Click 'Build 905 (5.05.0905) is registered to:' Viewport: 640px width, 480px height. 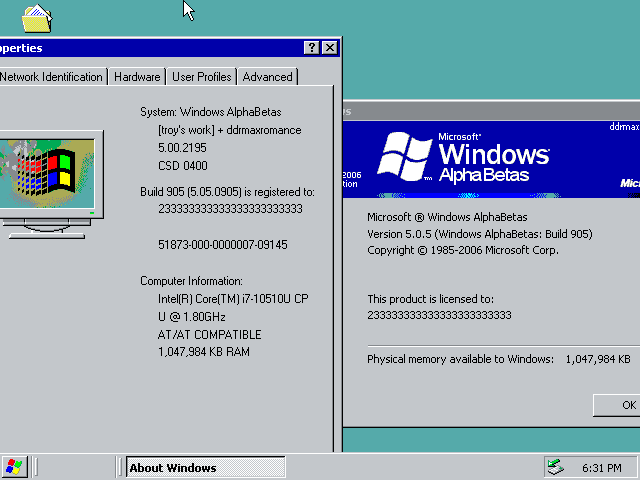(227, 192)
